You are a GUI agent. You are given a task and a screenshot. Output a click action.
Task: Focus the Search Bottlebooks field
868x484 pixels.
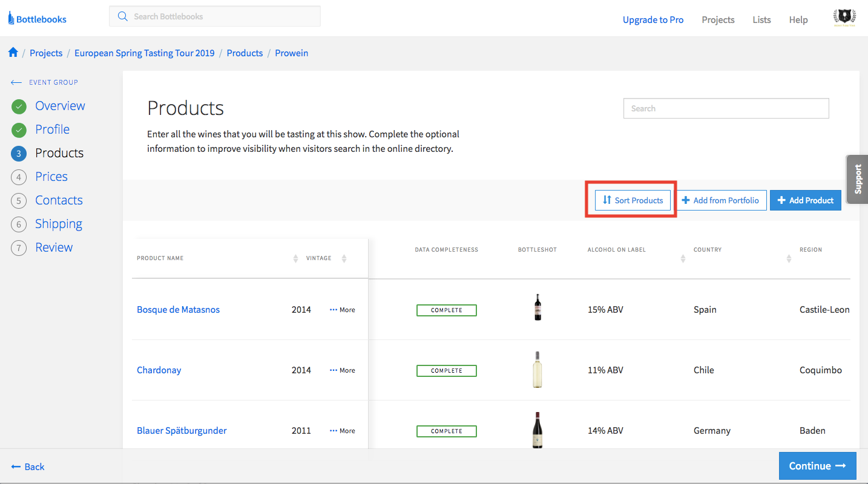coord(215,16)
